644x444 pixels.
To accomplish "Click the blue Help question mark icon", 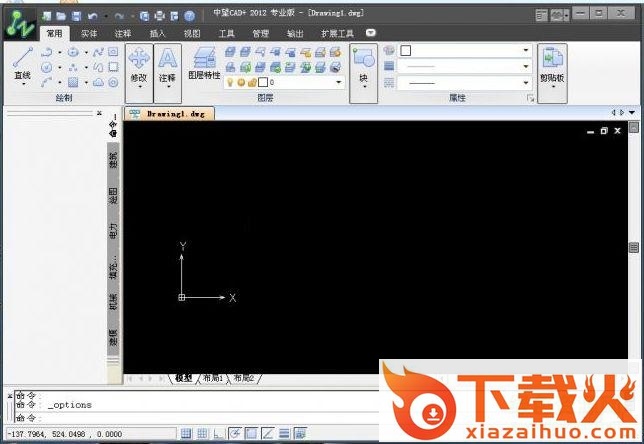I will click(189, 16).
